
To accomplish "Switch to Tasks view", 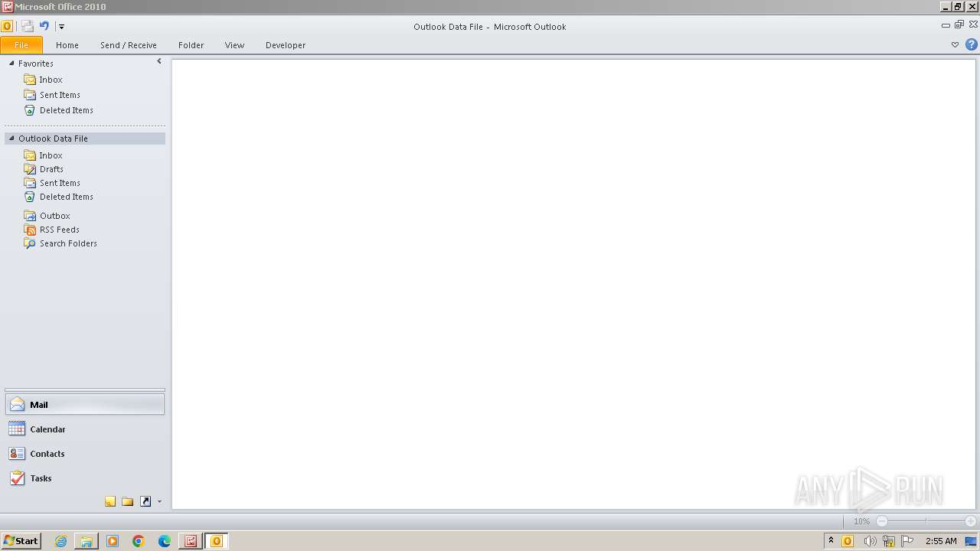I will 85,478.
